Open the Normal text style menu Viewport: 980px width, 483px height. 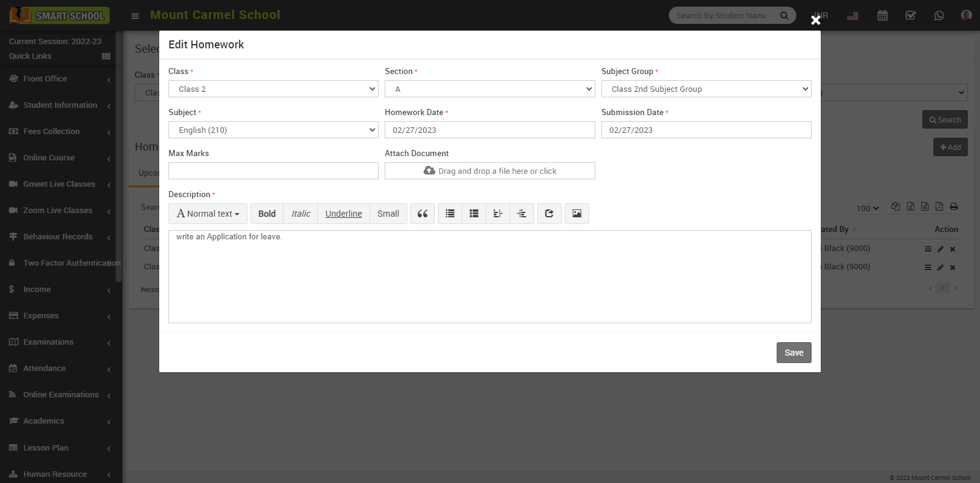[208, 214]
